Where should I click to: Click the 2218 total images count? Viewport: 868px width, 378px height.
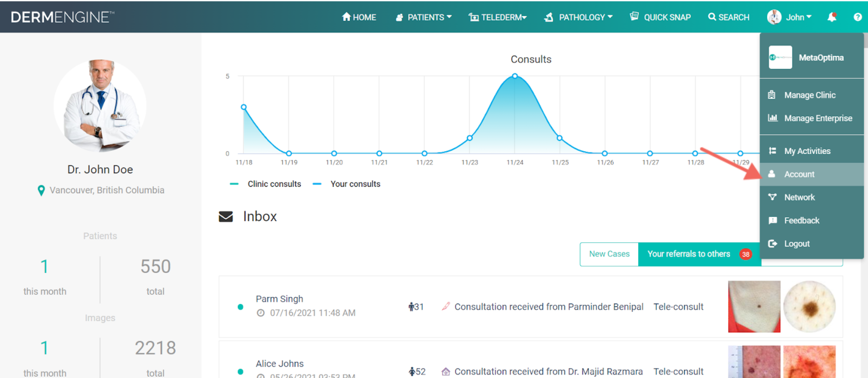(x=156, y=348)
